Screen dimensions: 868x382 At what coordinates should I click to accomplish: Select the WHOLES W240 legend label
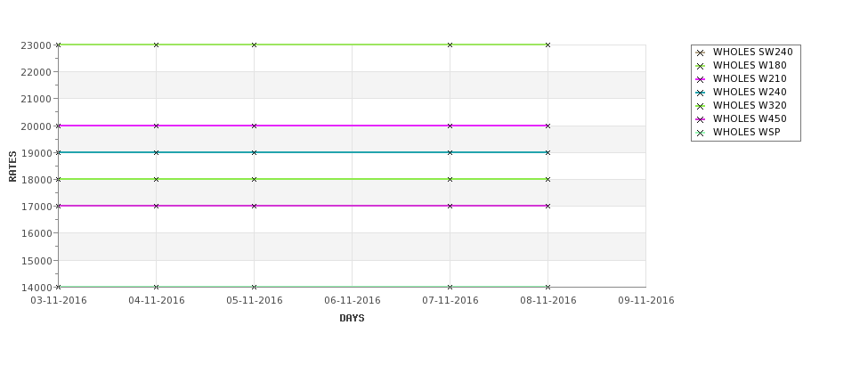coord(750,92)
